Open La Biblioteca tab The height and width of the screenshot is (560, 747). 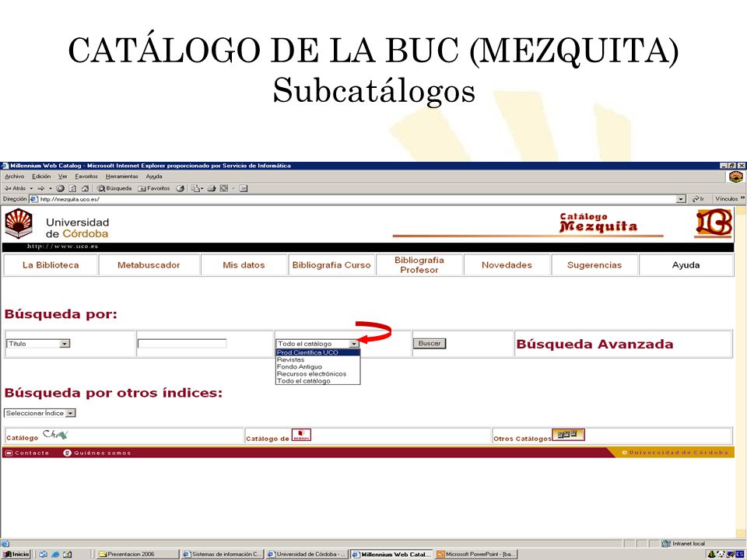pos(51,265)
